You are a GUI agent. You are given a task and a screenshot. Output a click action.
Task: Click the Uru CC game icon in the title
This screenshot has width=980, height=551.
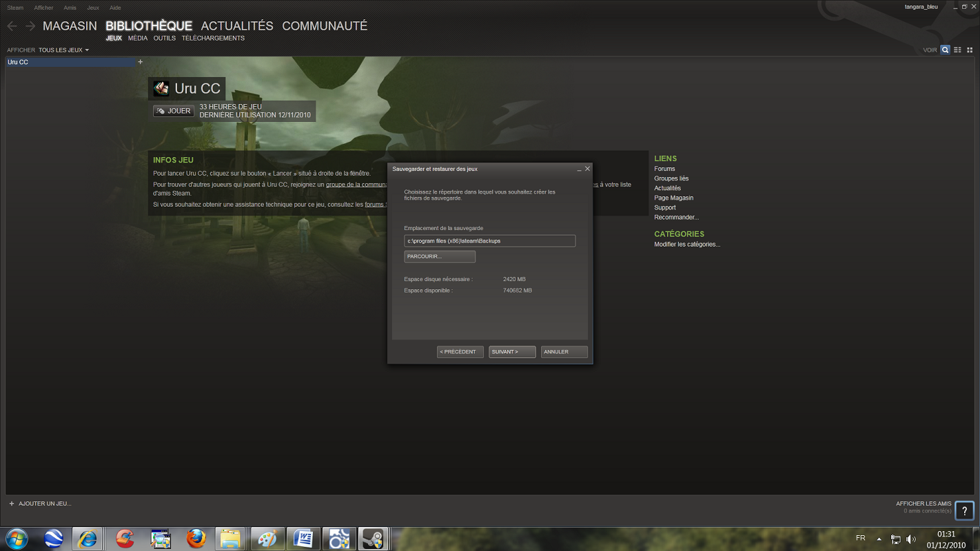tap(161, 88)
